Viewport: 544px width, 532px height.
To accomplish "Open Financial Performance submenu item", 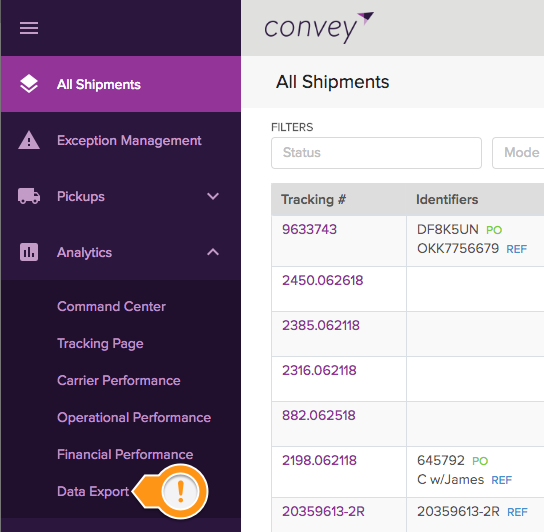I will click(125, 455).
